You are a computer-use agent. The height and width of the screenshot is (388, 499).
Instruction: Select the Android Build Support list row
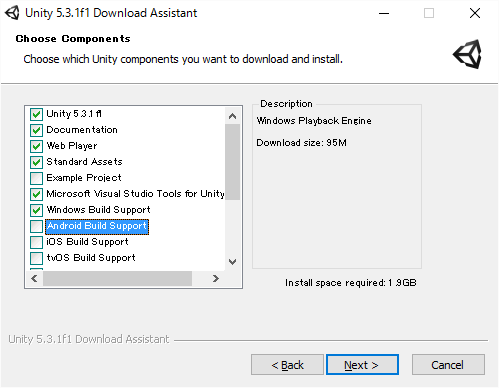(x=97, y=226)
